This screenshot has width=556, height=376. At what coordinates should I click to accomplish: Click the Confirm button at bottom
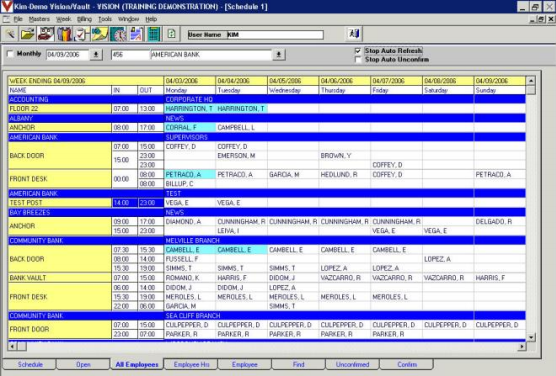407,364
